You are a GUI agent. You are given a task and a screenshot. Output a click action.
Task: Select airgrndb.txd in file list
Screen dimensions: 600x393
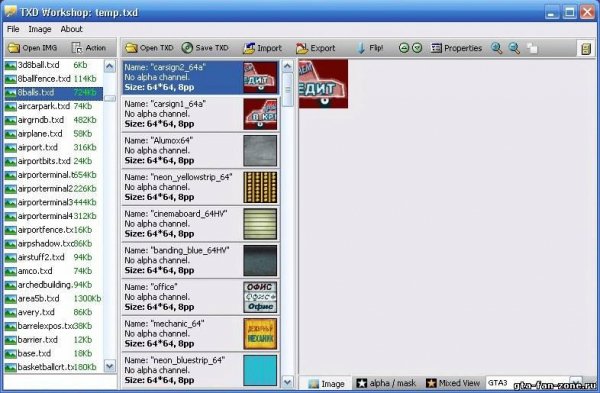[x=54, y=120]
